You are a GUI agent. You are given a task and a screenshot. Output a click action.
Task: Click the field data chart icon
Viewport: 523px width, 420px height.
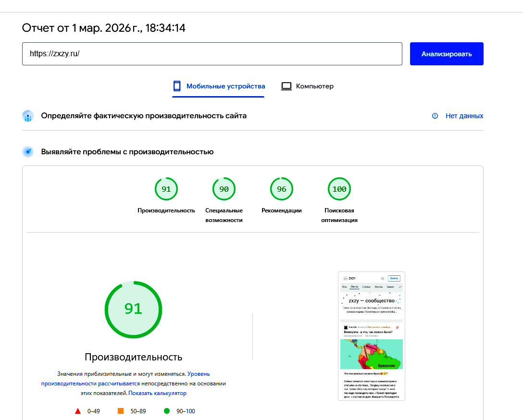[x=28, y=116]
